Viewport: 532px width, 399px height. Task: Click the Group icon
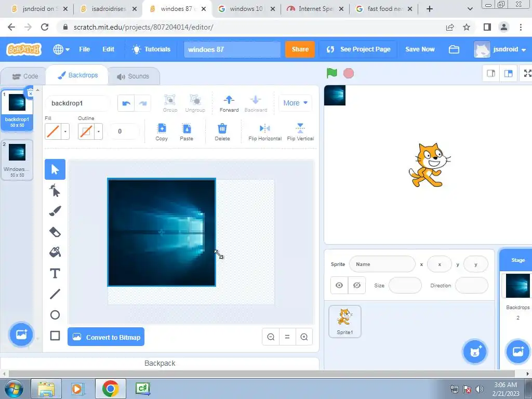pyautogui.click(x=170, y=103)
